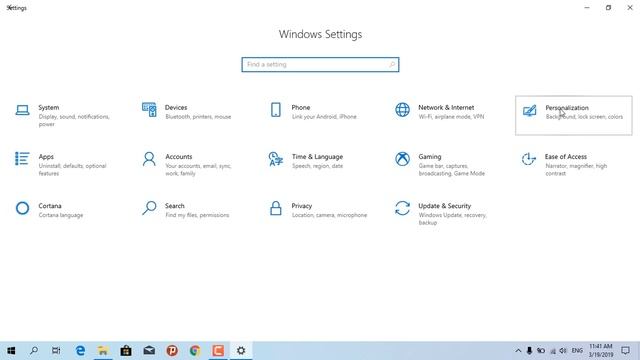Open the Accounts person icon
Screen dimensions: 640x360
click(x=149, y=159)
